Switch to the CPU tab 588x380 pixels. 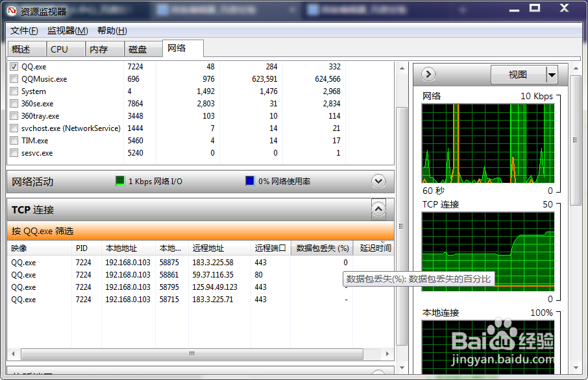click(59, 49)
